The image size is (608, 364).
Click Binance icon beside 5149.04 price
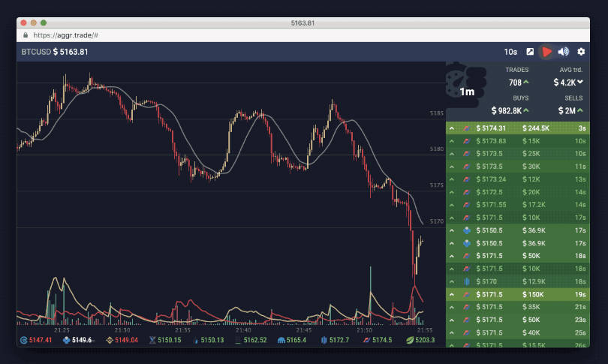tap(109, 340)
